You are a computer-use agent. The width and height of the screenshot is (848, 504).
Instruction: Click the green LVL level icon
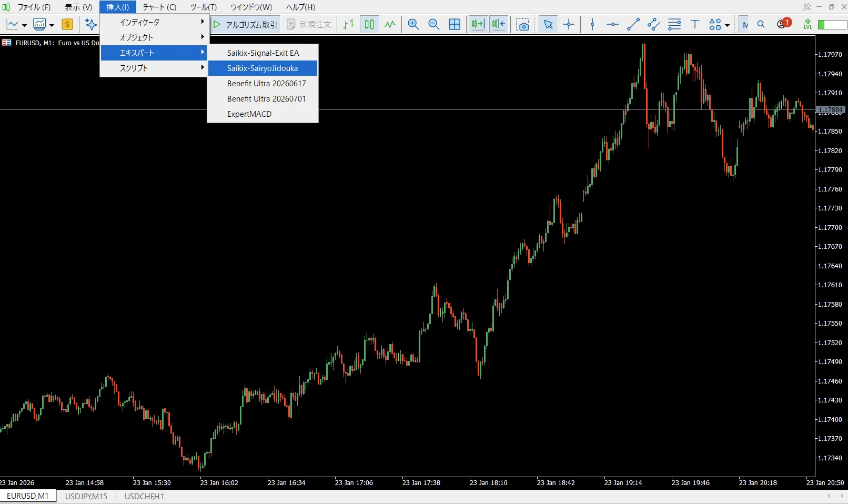coord(807,24)
